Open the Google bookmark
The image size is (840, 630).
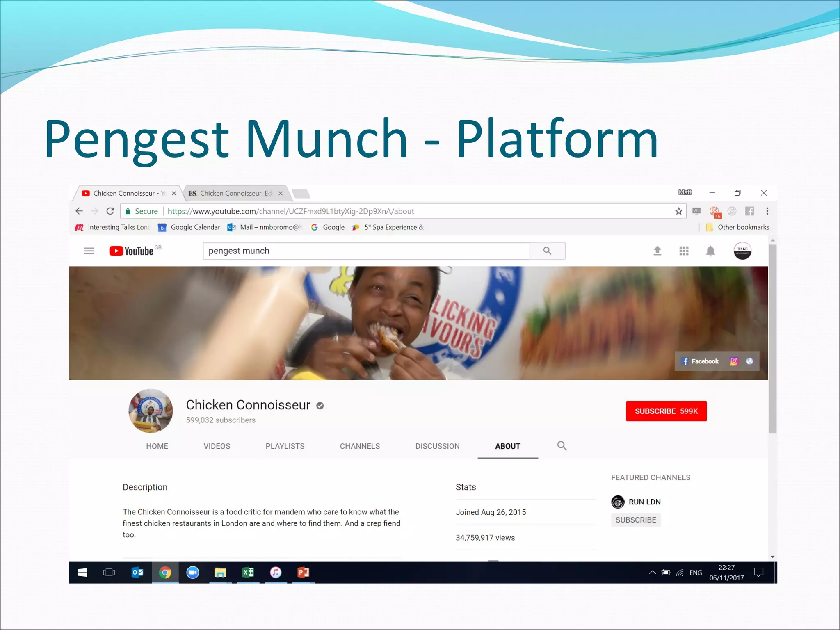[x=328, y=227]
